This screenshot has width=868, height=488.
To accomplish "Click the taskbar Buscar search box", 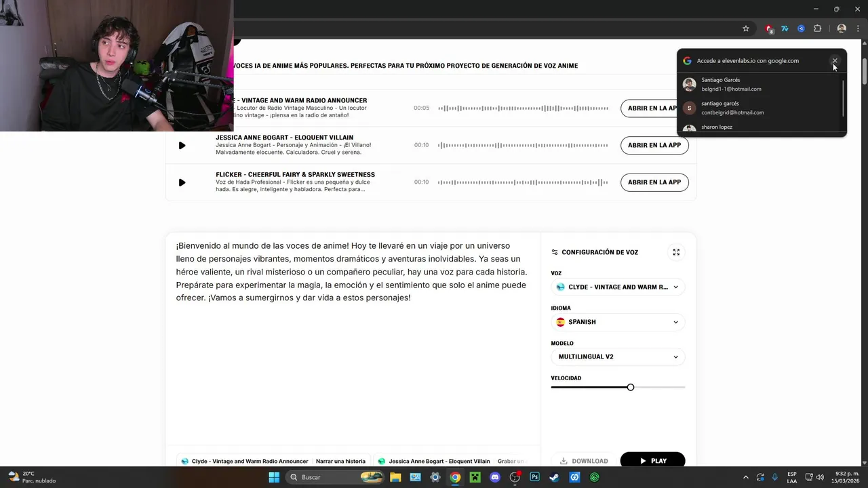I will [x=335, y=477].
